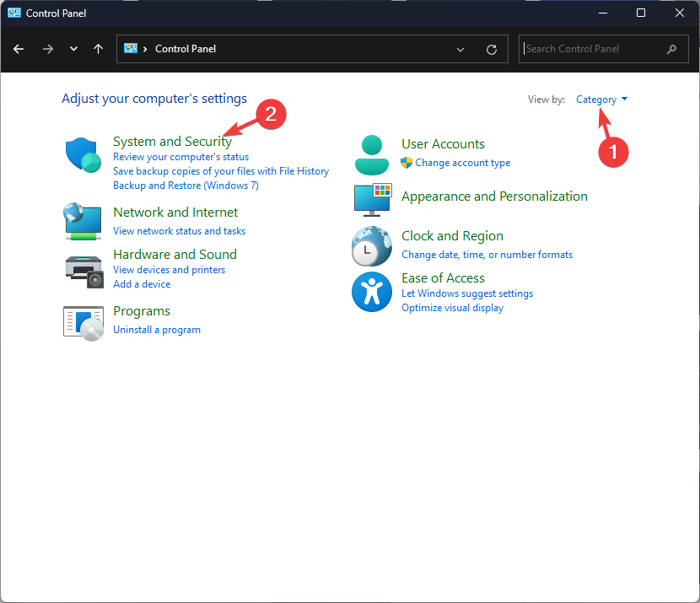Expand the address bar history dropdown

coord(460,50)
